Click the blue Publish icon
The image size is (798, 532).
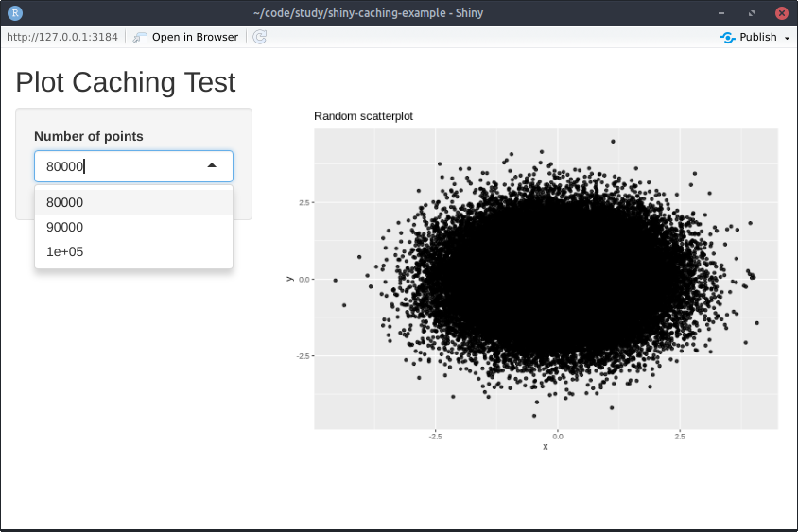pyautogui.click(x=728, y=37)
